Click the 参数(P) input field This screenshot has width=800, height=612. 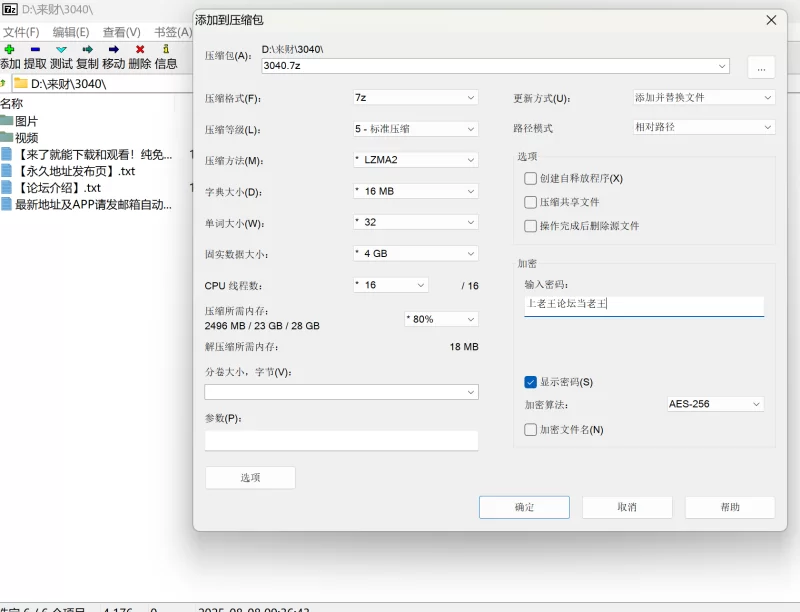[341, 441]
